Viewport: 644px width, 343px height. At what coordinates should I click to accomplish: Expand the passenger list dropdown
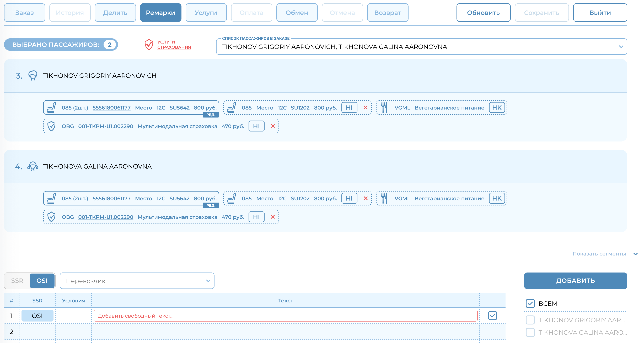(621, 47)
